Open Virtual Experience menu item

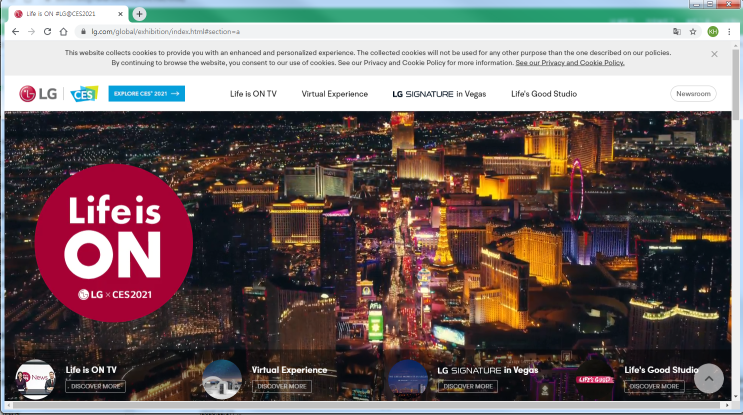335,94
